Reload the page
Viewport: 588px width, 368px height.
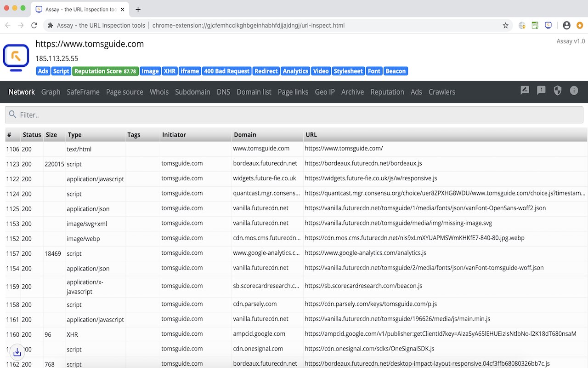tap(34, 25)
